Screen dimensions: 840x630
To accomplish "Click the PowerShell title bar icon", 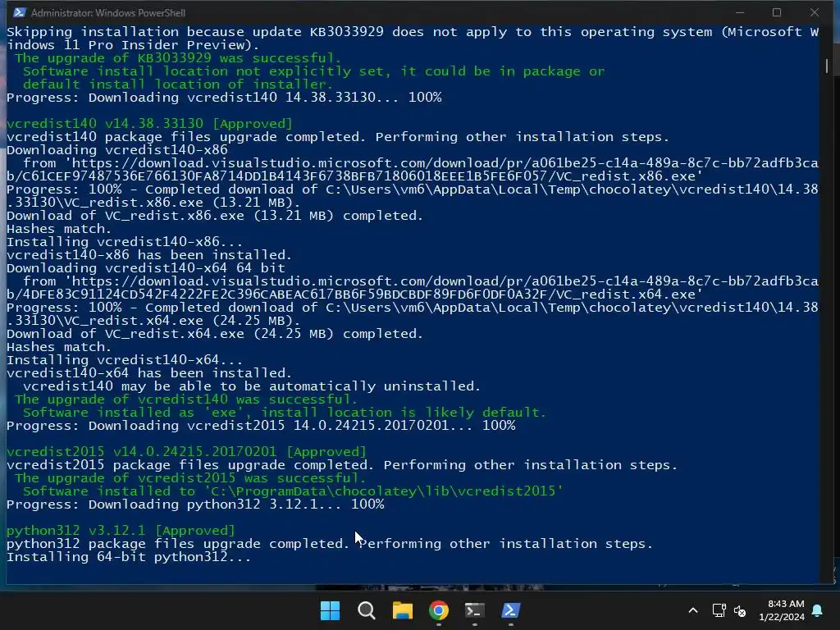I will [x=20, y=12].
